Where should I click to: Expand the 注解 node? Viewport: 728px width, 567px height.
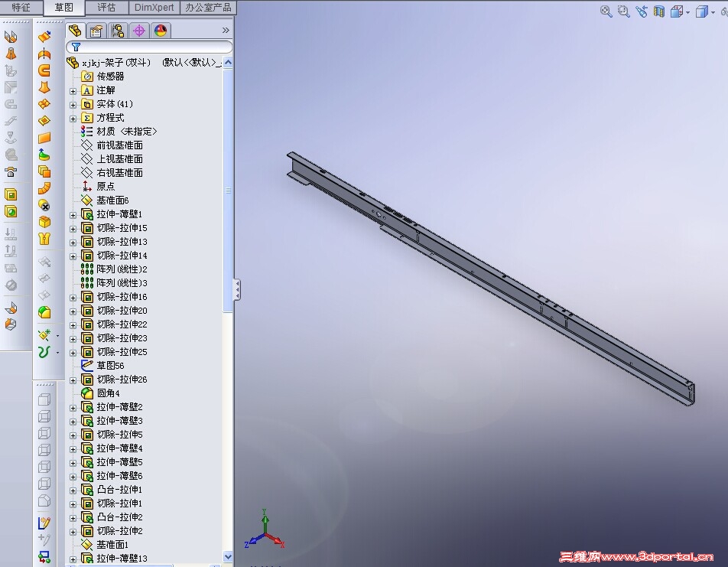pyautogui.click(x=73, y=91)
